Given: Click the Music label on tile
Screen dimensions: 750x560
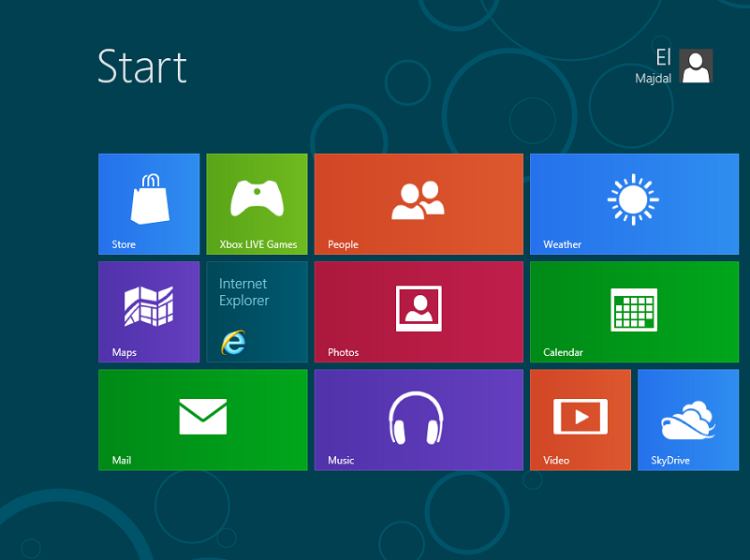Looking at the screenshot, I should click(341, 460).
